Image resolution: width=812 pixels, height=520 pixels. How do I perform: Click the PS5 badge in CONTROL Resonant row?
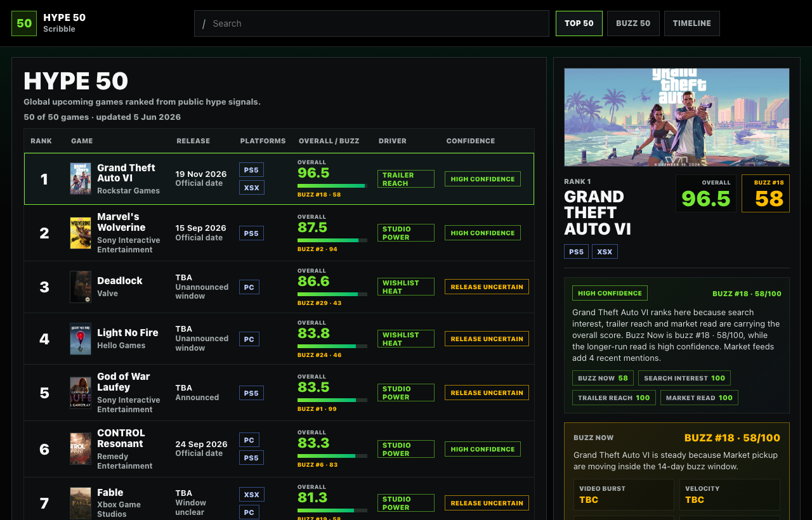251,458
